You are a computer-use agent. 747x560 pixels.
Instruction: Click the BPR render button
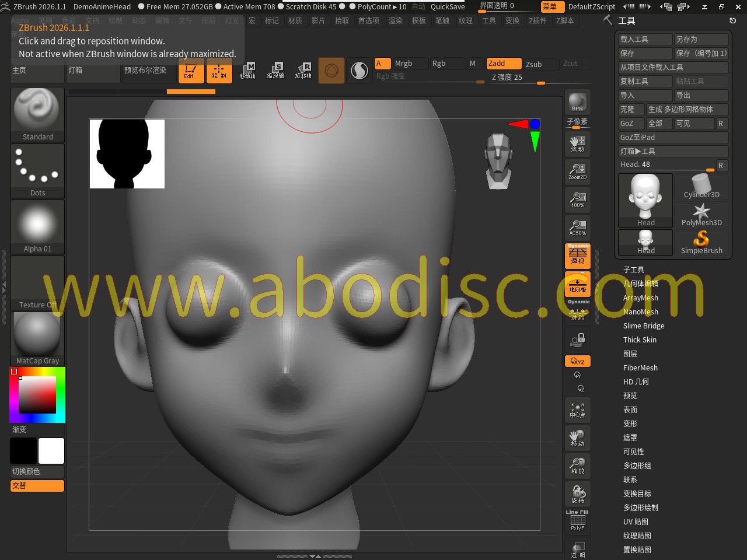pyautogui.click(x=577, y=103)
